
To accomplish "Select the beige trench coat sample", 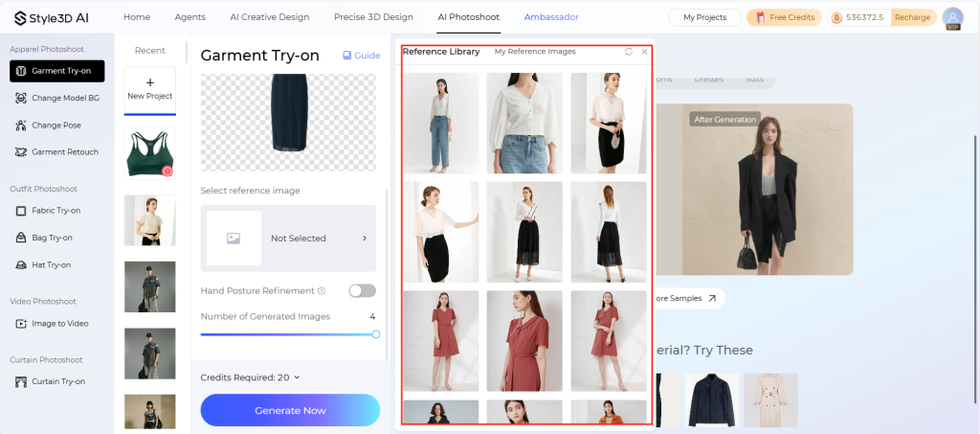I will (x=770, y=400).
